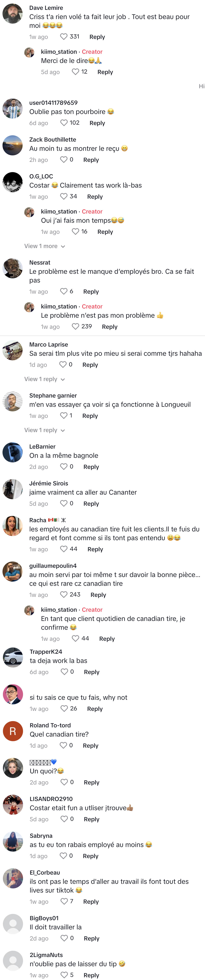The width and height of the screenshot is (205, 980).
Task: Reply to Roland To-tord's comment
Action: pyautogui.click(x=91, y=746)
